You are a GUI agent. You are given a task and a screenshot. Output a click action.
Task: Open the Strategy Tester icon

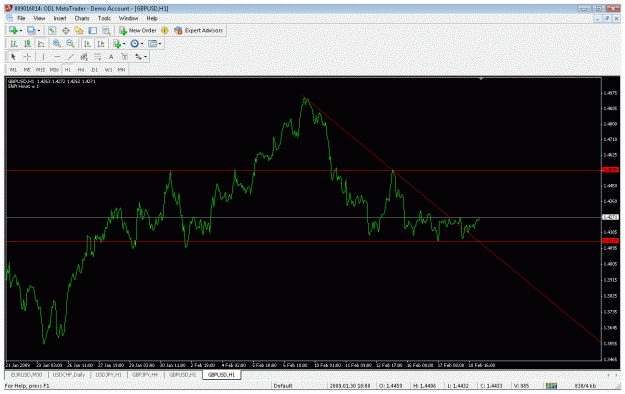(106, 31)
